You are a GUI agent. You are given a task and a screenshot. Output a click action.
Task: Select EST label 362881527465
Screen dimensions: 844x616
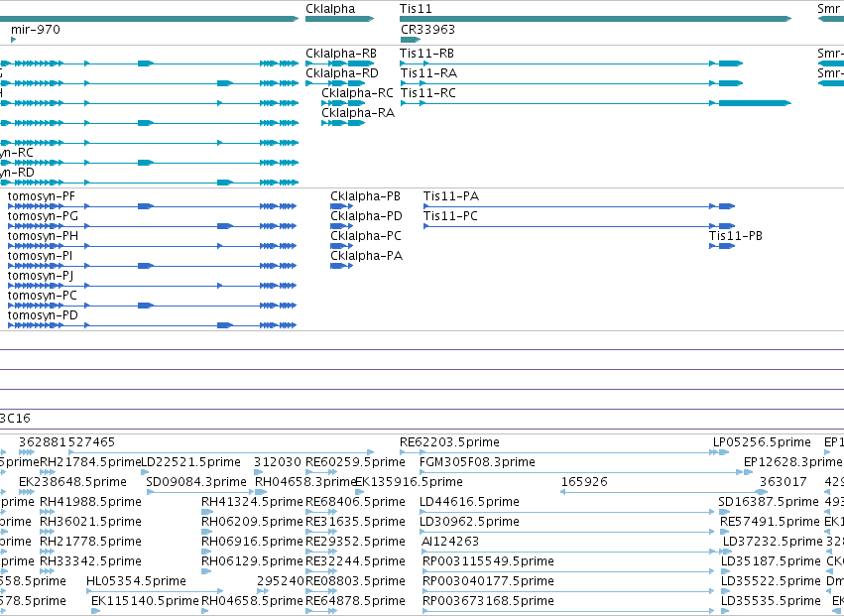(66, 442)
